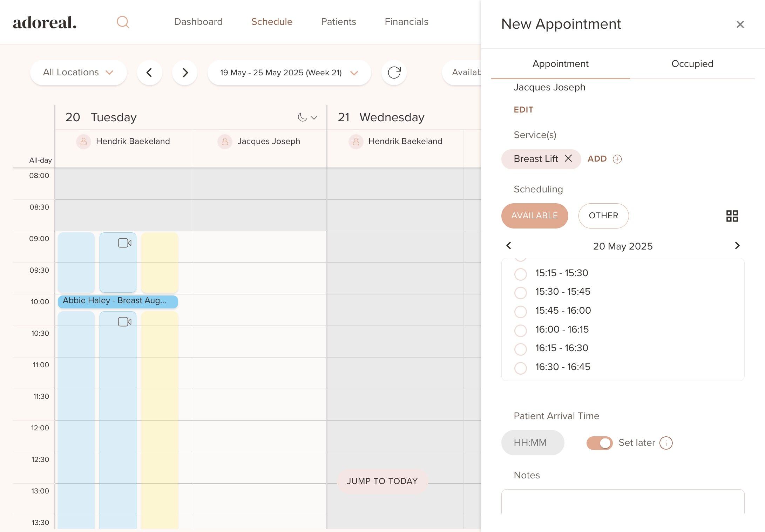Click the OTHER scheduling button

tap(603, 216)
